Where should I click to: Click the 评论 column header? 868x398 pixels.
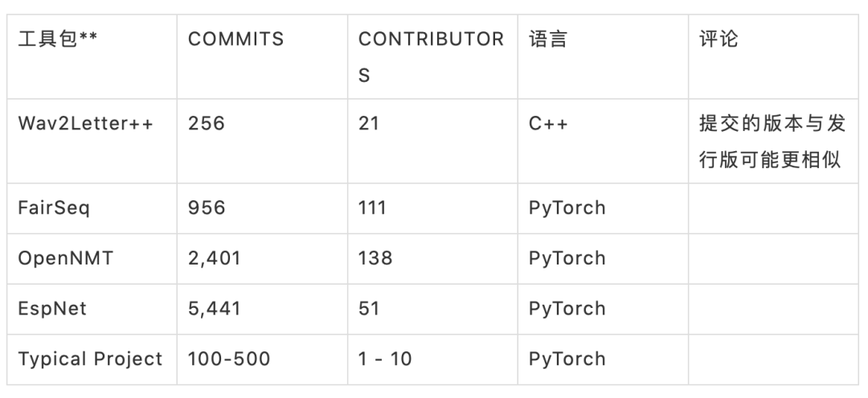[719, 40]
